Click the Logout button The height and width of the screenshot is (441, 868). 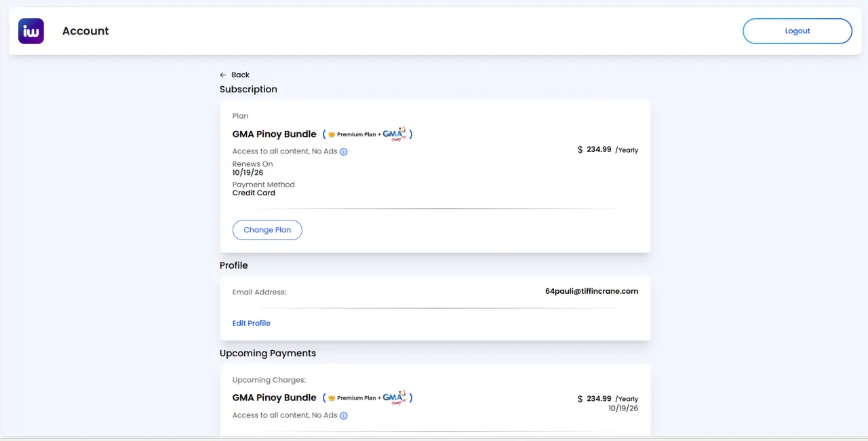click(x=797, y=31)
